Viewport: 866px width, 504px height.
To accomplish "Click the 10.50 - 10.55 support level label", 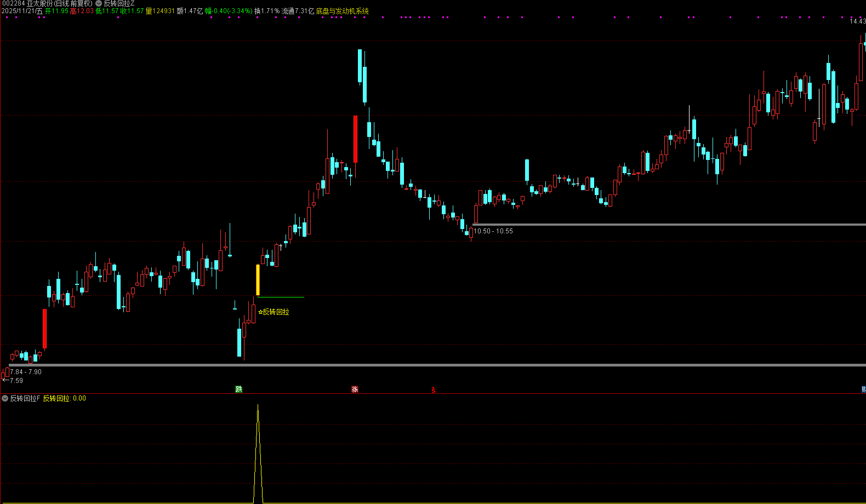I will tap(493, 231).
